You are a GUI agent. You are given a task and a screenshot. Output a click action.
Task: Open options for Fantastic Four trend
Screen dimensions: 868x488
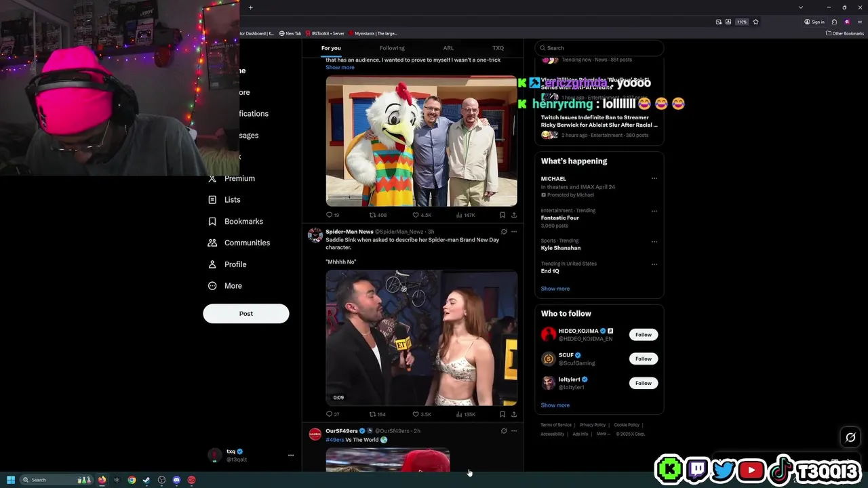pos(654,211)
